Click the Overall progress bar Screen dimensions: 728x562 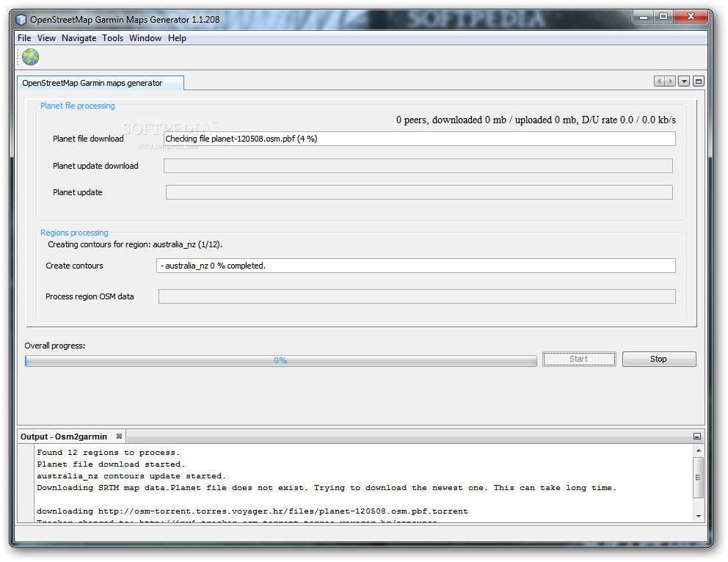coord(281,360)
